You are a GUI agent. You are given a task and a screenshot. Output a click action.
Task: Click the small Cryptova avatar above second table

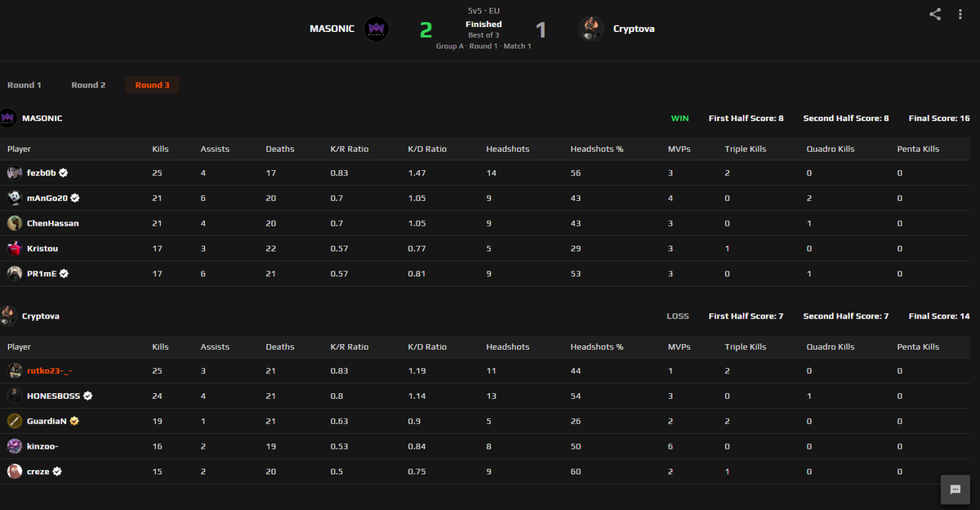coord(8,315)
